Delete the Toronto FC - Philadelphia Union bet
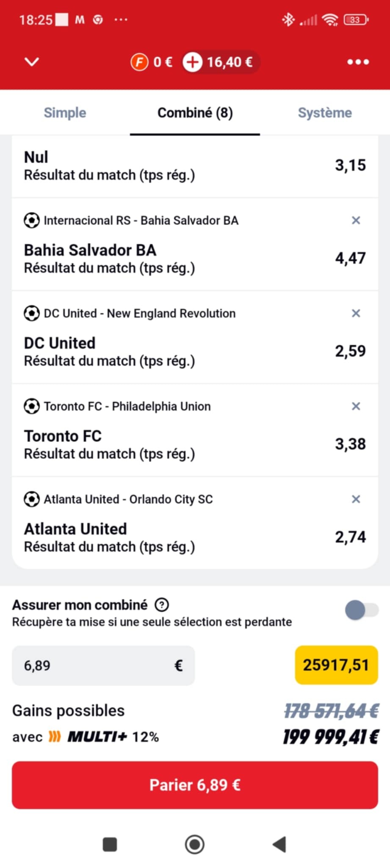This screenshot has height=868, width=390. (356, 406)
